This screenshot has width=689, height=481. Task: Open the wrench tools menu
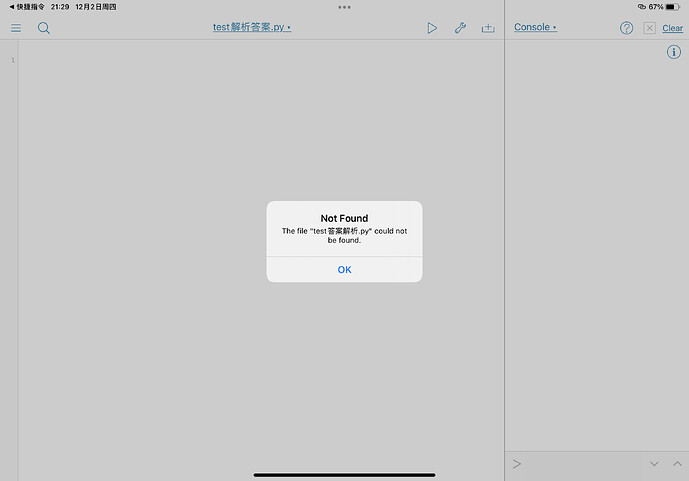460,28
